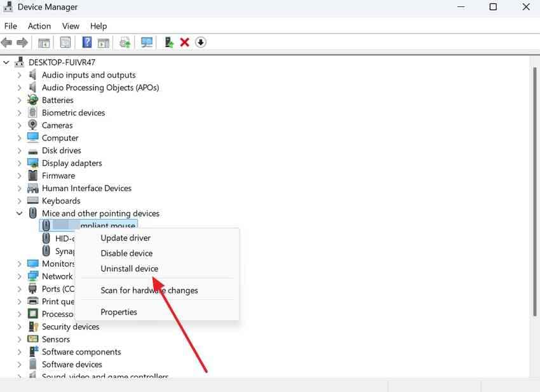
Task: Click the Enable device green arrow icon
Action: click(x=169, y=43)
